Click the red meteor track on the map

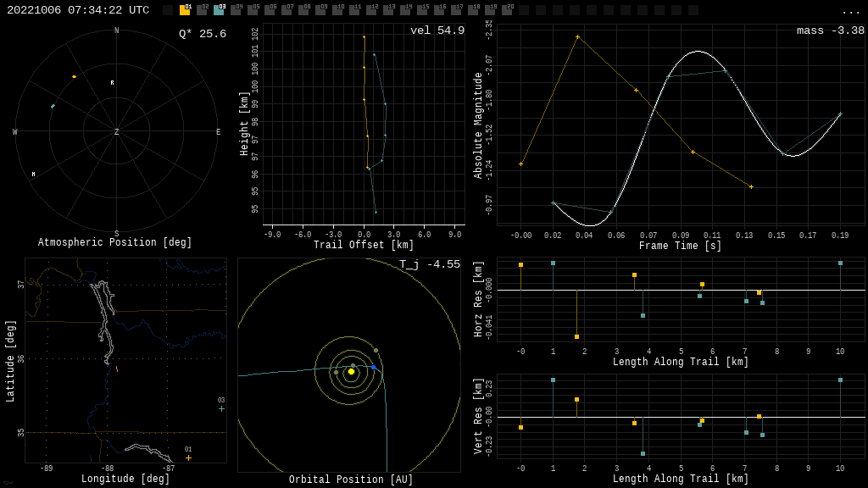117,369
